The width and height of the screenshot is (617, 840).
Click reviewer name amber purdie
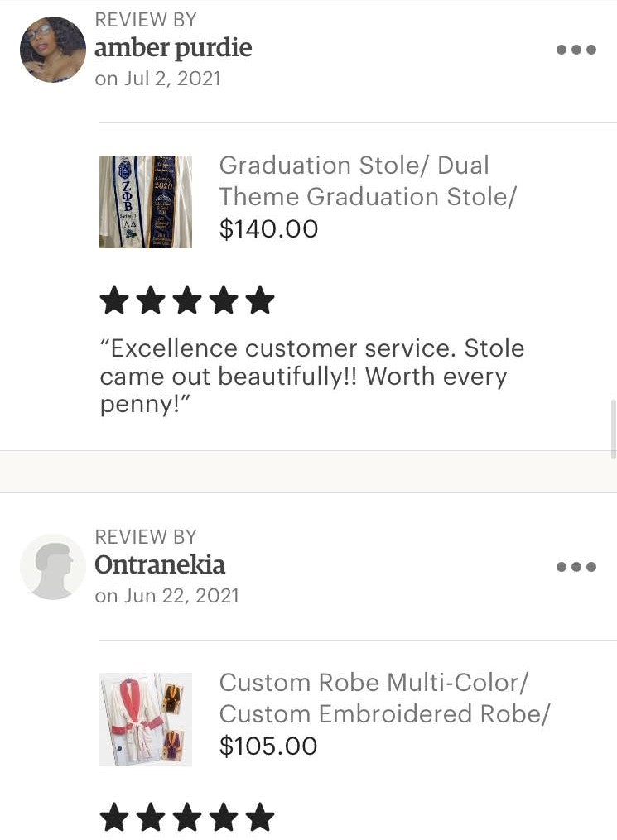point(173,48)
